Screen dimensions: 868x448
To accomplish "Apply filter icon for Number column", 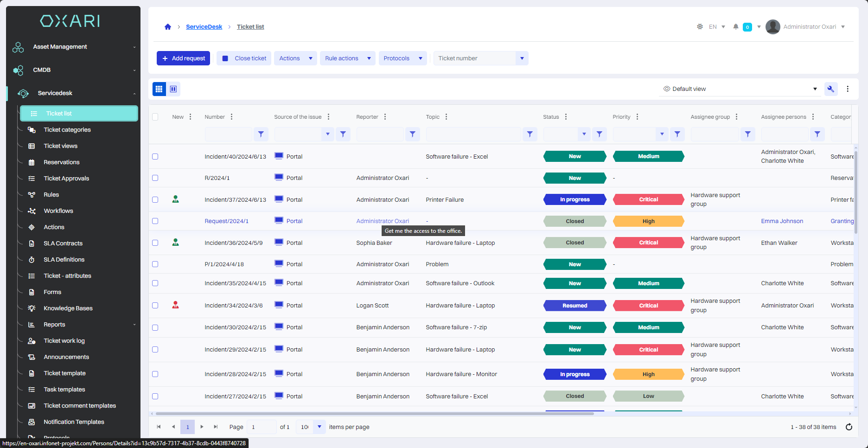I will tap(261, 134).
